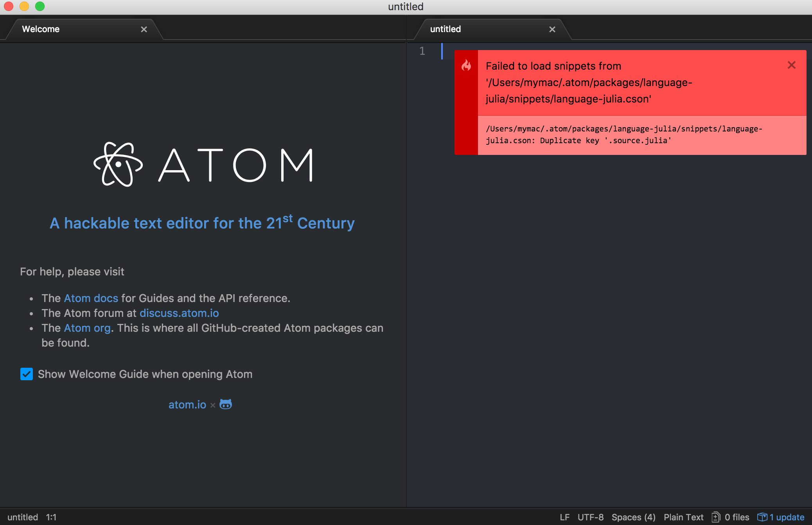Screen dimensions: 812x525
Task: Dismiss the 'Failed to load snippets' notification
Action: tap(792, 65)
